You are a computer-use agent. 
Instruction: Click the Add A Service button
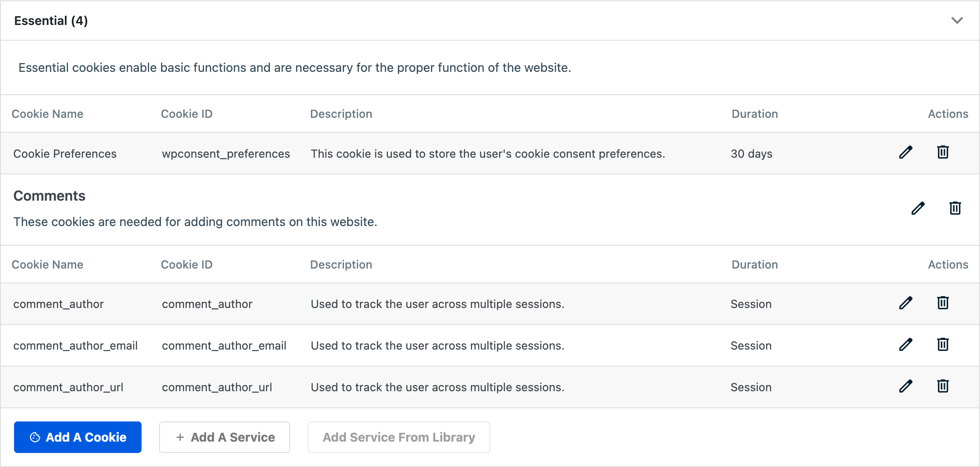224,437
